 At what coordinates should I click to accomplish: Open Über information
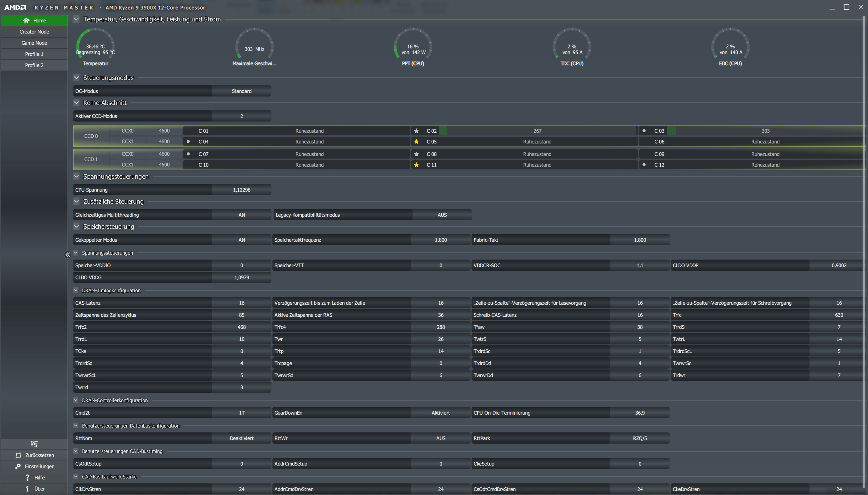tap(34, 489)
